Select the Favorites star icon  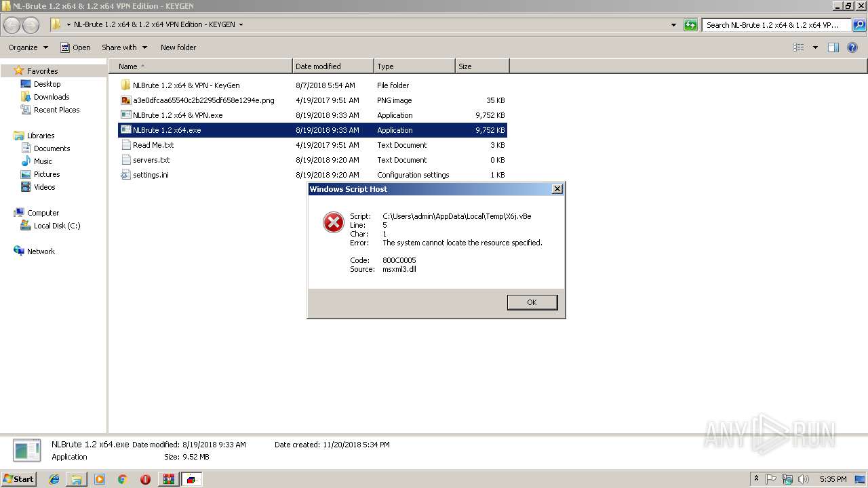(x=19, y=70)
